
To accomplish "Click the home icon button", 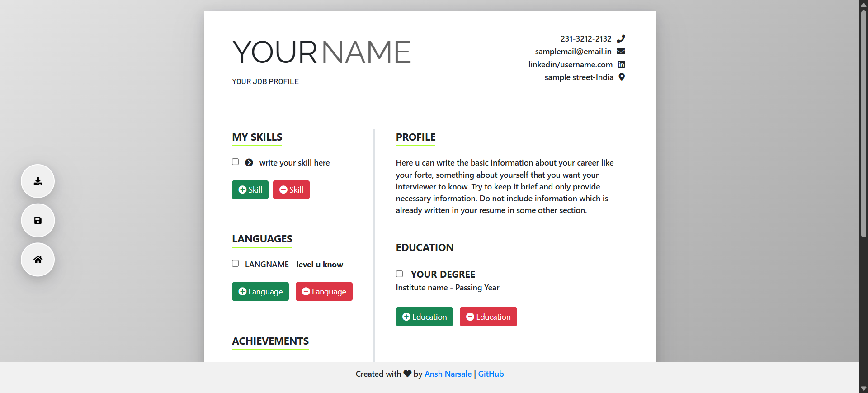I will (x=38, y=260).
